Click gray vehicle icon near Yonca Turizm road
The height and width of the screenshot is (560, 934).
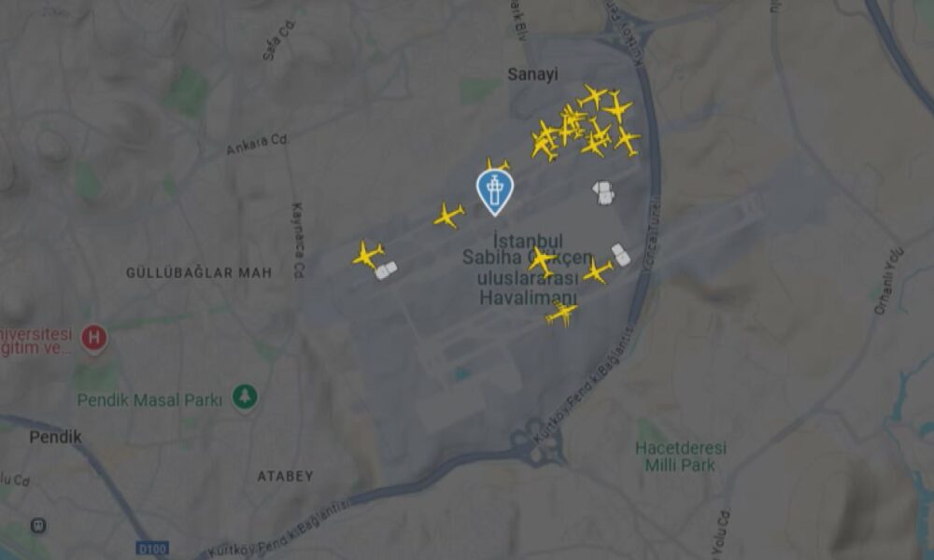pos(621,255)
